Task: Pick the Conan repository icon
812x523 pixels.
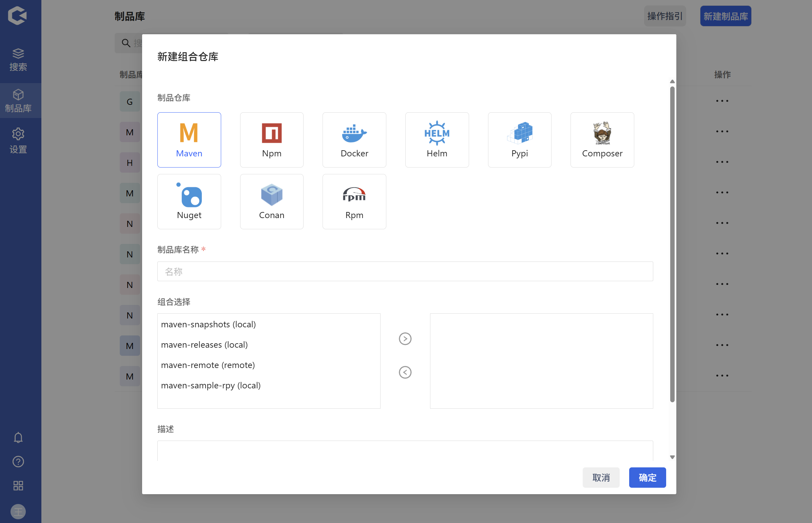Action: click(271, 201)
